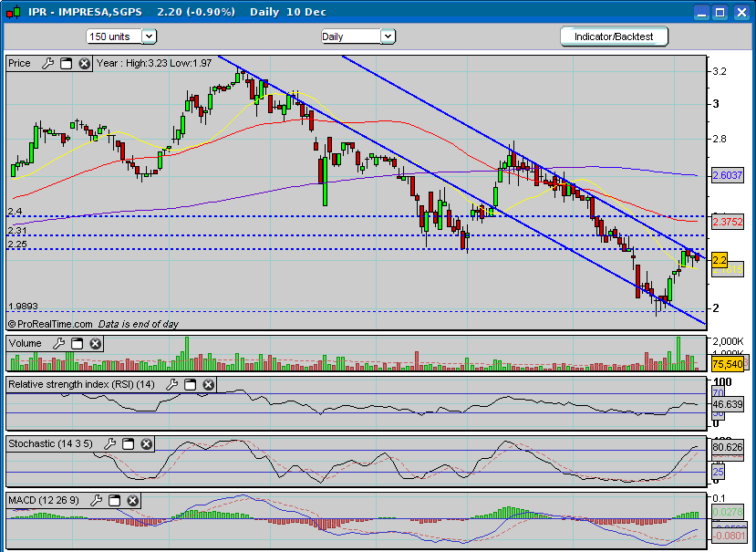Open MACD settings wrench icon
Viewport: 756px width, 552px height.
[x=97, y=501]
